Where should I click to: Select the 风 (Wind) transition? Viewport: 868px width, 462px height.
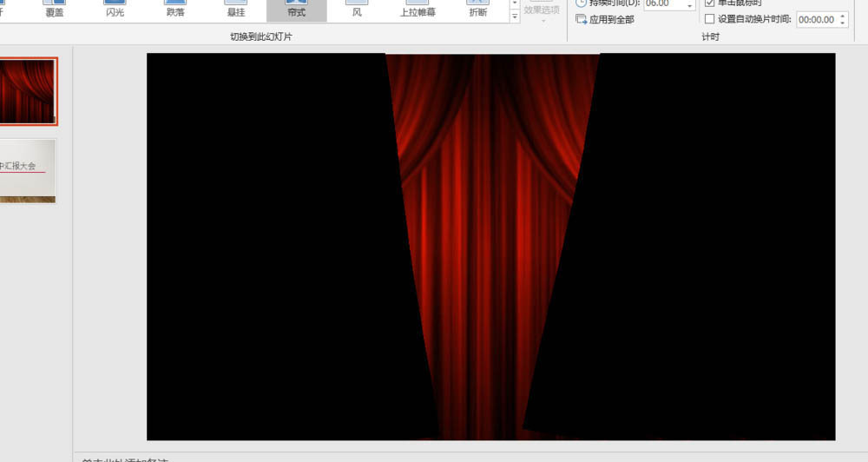pos(357,10)
